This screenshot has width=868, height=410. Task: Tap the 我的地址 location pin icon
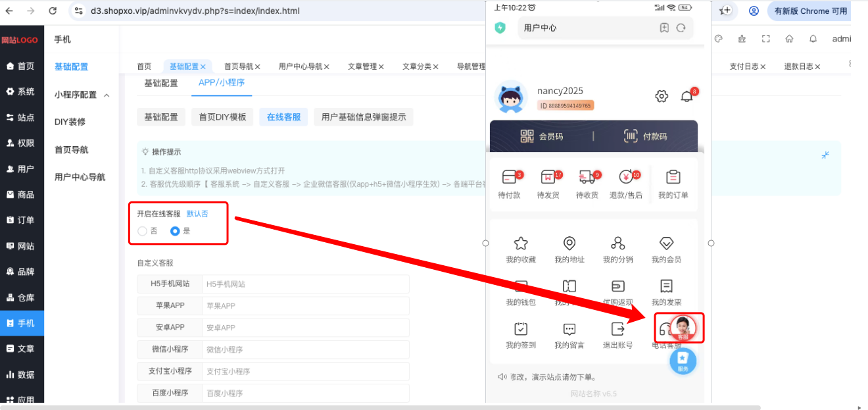pyautogui.click(x=569, y=243)
